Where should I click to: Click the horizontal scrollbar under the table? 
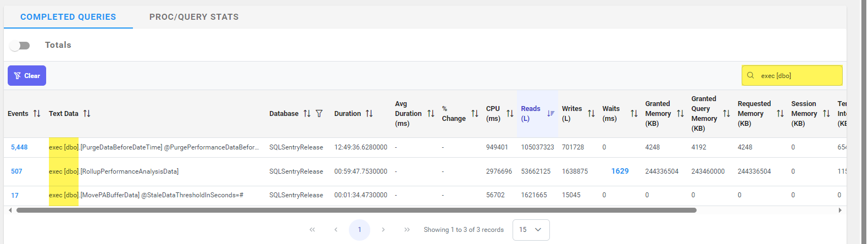point(356,210)
